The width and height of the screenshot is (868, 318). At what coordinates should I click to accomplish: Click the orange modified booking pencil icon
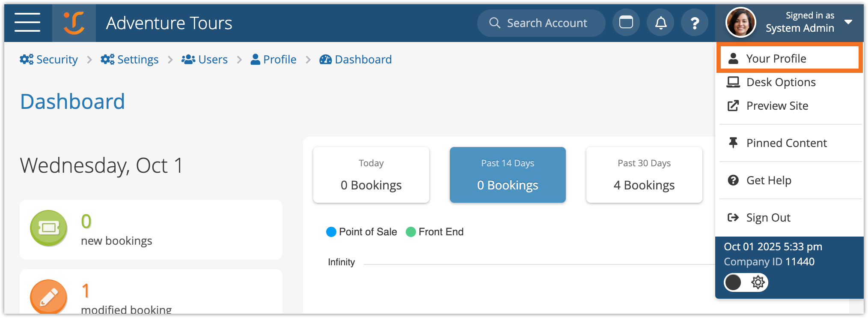click(x=49, y=297)
